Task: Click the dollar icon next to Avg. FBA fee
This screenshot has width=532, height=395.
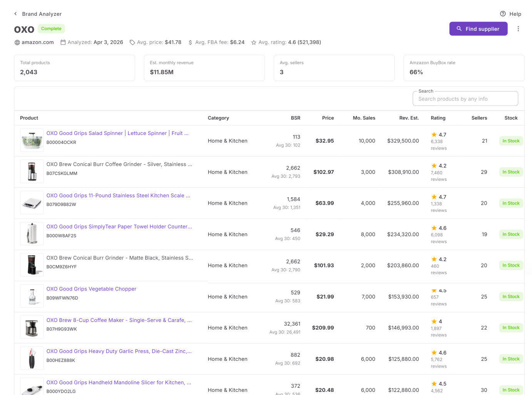Action: click(x=190, y=42)
